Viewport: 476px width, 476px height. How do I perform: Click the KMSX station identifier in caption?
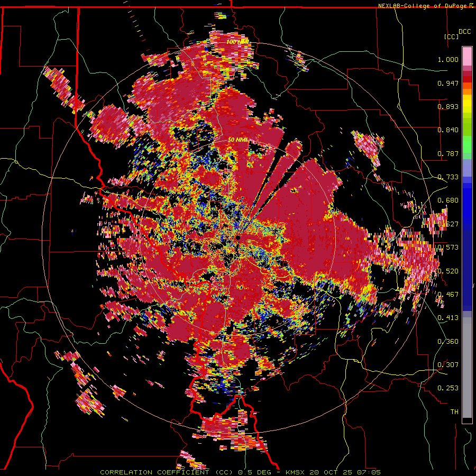(296, 472)
